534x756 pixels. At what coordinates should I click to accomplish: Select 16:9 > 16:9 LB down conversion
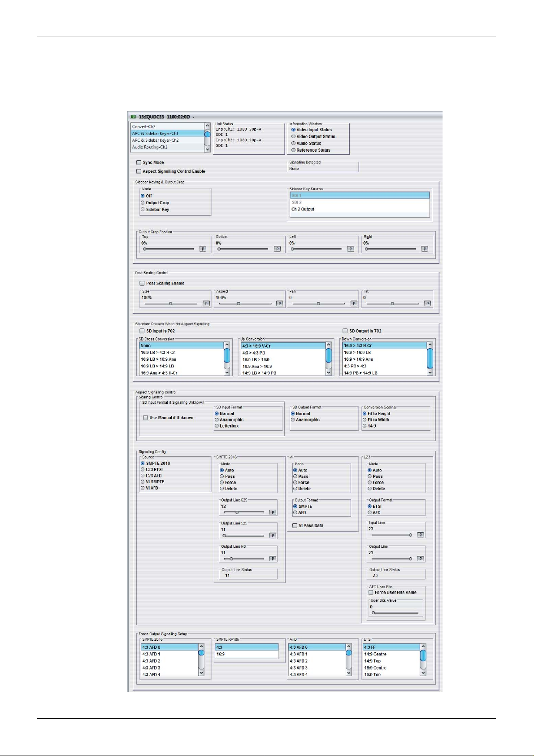coord(385,353)
